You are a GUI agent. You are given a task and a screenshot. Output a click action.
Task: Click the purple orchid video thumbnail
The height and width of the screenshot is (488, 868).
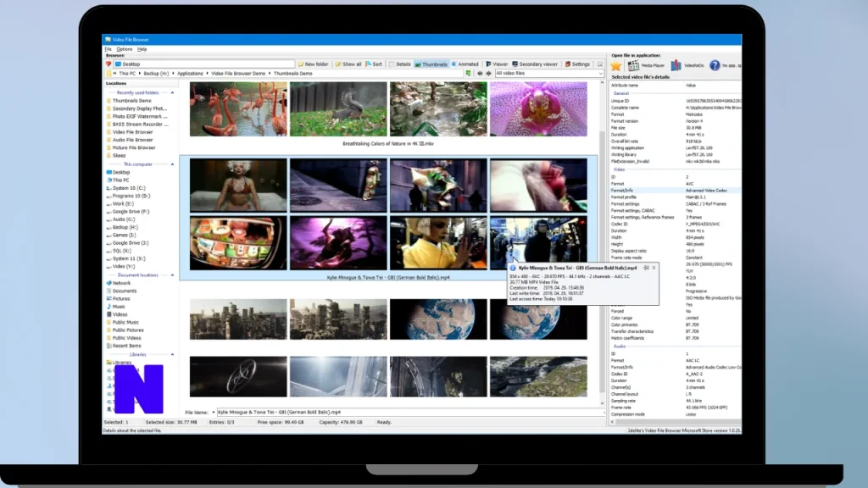point(538,109)
